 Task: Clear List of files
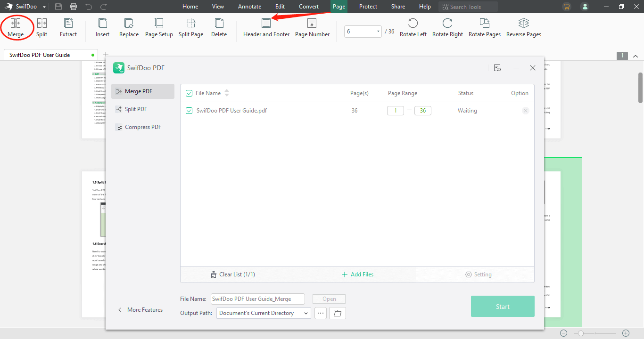[x=232, y=274]
